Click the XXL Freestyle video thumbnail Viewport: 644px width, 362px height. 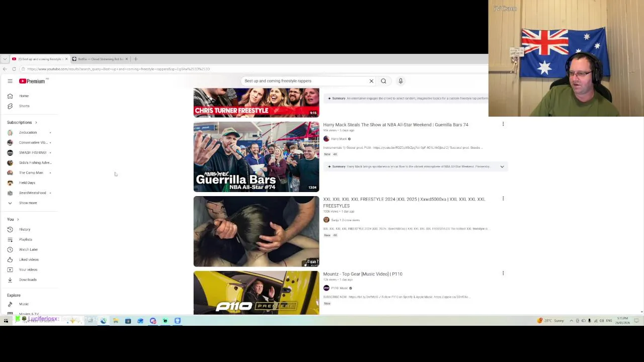(x=256, y=231)
